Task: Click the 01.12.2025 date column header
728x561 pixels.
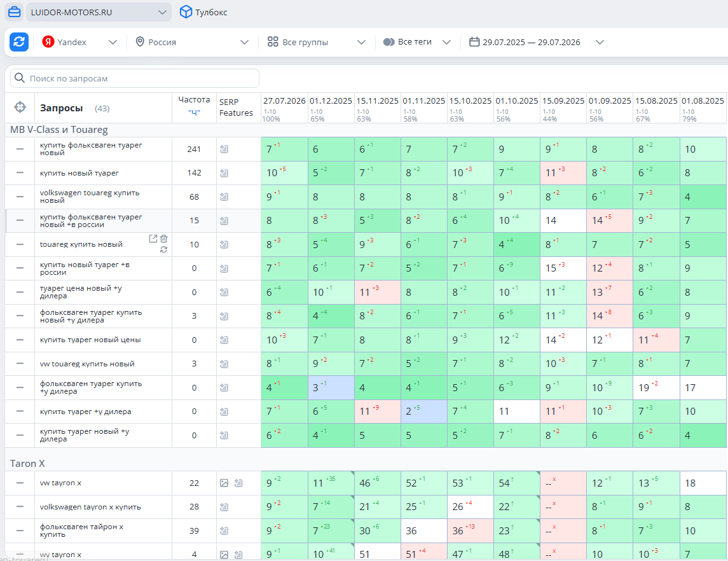Action: coord(331,100)
